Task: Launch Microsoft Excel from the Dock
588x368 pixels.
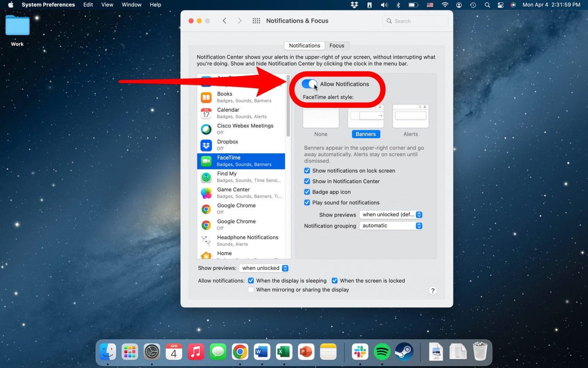Action: point(284,352)
